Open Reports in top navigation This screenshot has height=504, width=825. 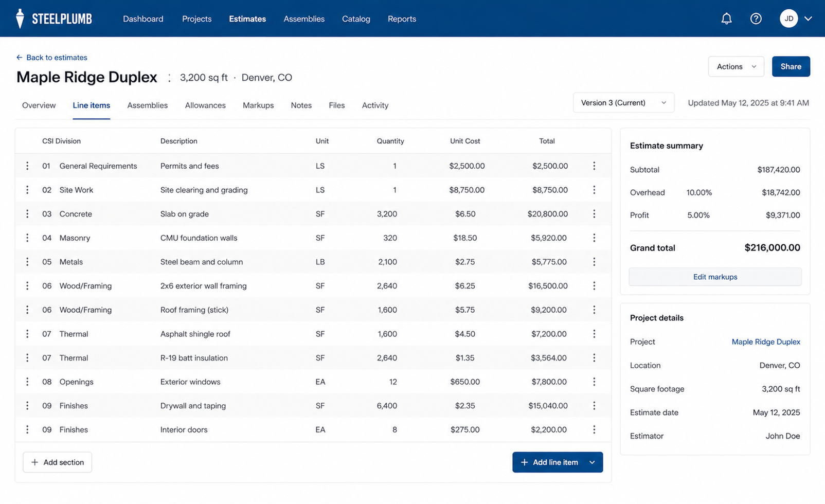402,19
